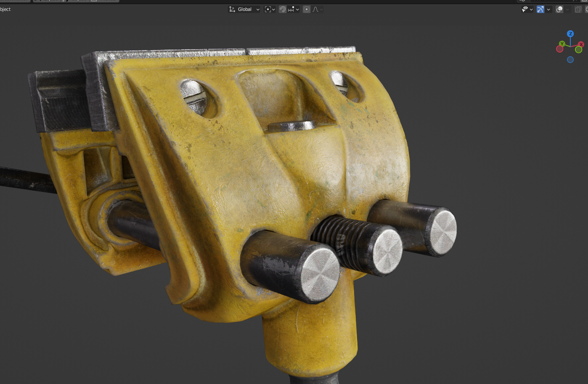The image size is (588, 384).
Task: Click the negative Y green circle
Action: pyautogui.click(x=579, y=50)
